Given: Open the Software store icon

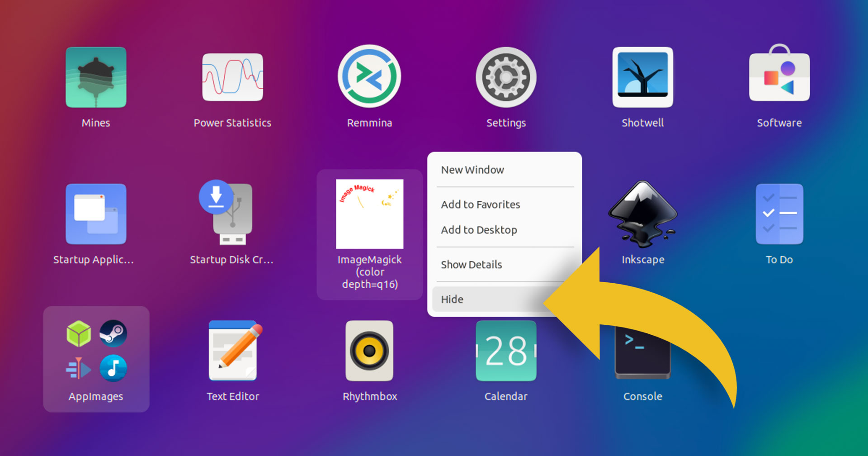Looking at the screenshot, I should coord(779,73).
